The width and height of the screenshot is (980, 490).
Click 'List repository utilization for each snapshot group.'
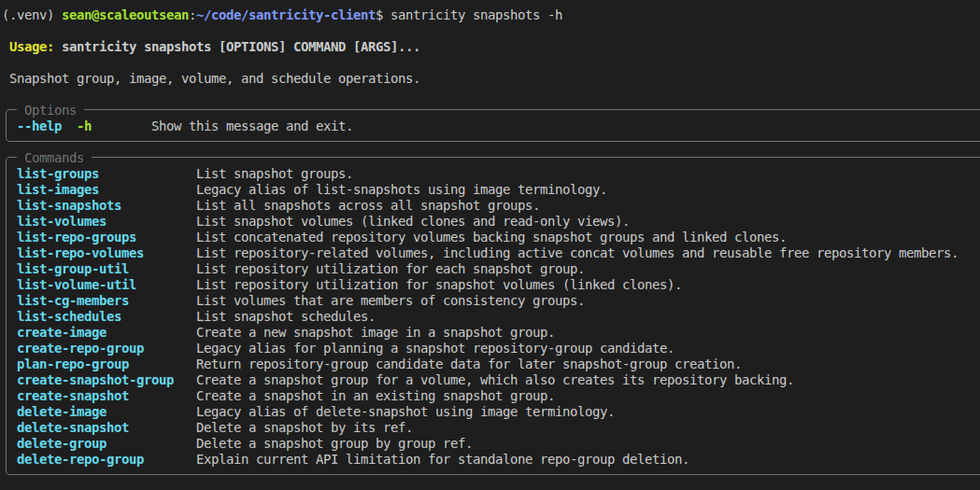(390, 269)
